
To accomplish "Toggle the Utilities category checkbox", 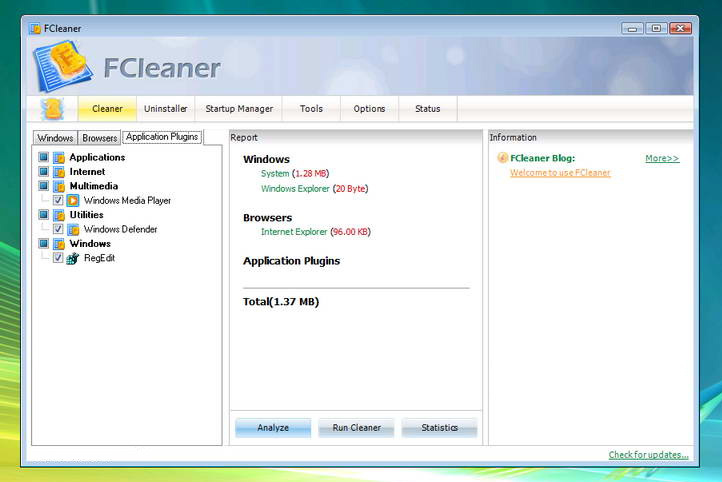I will tap(44, 215).
